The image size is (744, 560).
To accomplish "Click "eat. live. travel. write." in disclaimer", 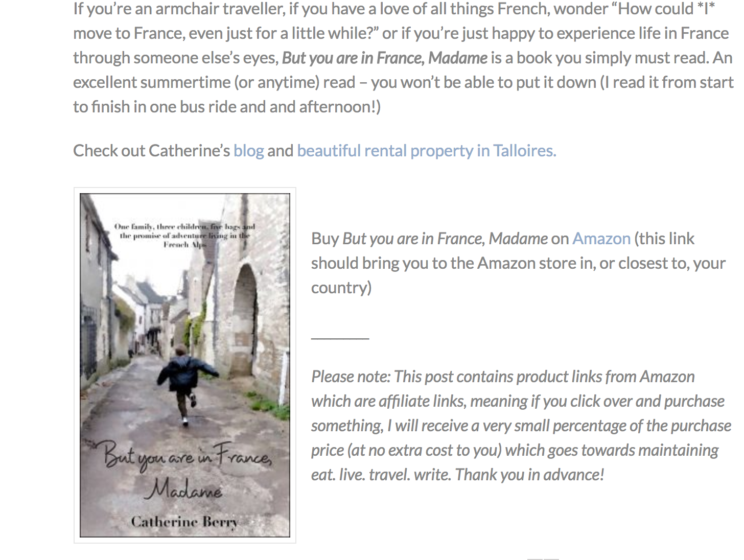I will [x=381, y=475].
